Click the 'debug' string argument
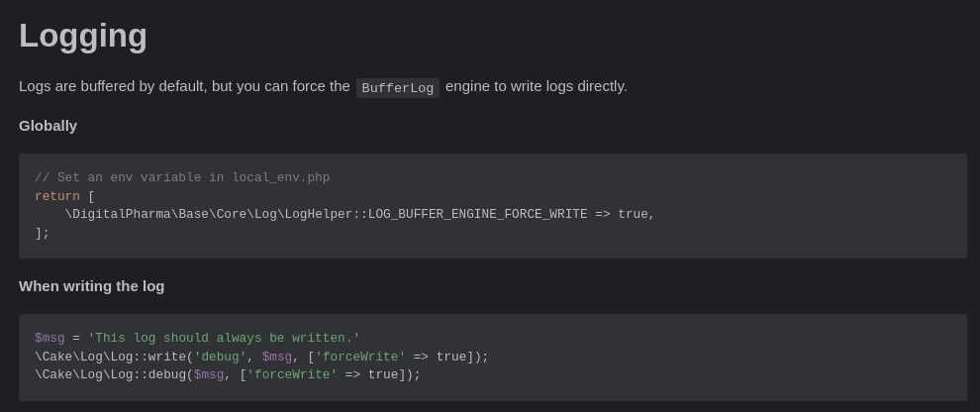 point(220,357)
